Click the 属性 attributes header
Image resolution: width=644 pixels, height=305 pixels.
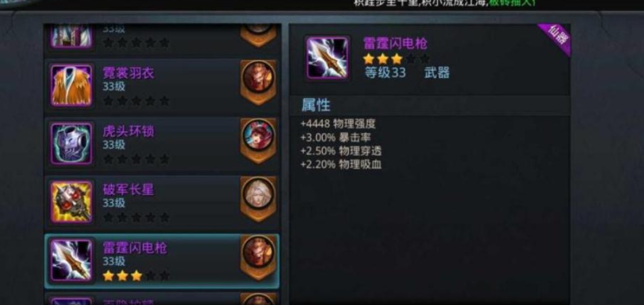pos(316,105)
